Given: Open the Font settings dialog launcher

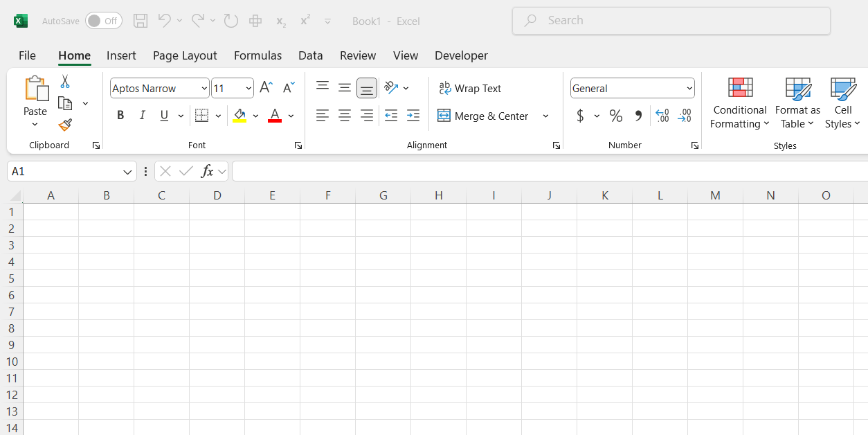Looking at the screenshot, I should (298, 145).
